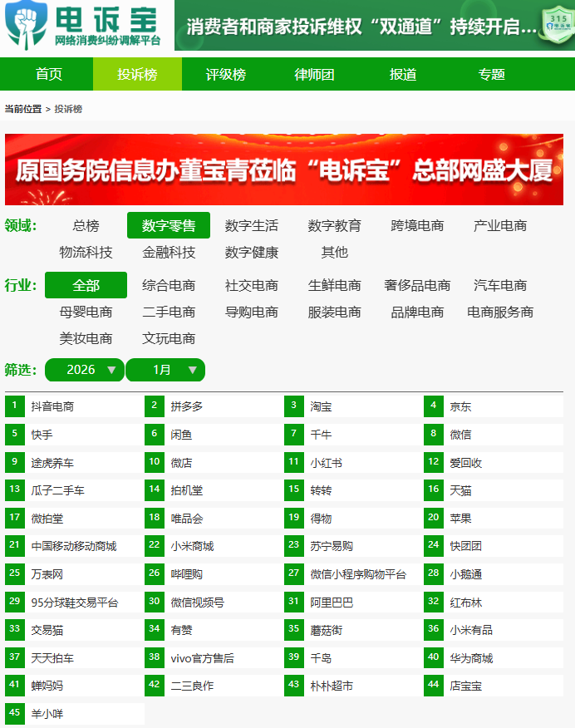575x728 pixels.
Task: Click the 京东 ranking link
Action: coord(460,406)
